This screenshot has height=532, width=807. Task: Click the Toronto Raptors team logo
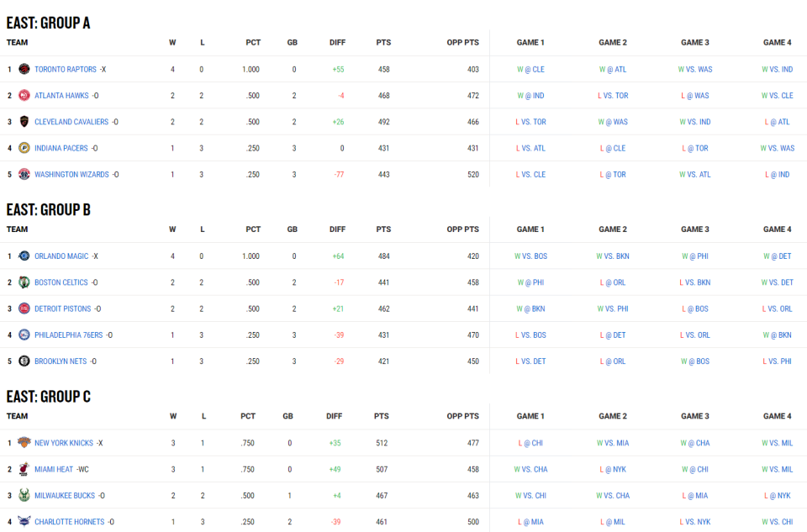click(x=24, y=70)
